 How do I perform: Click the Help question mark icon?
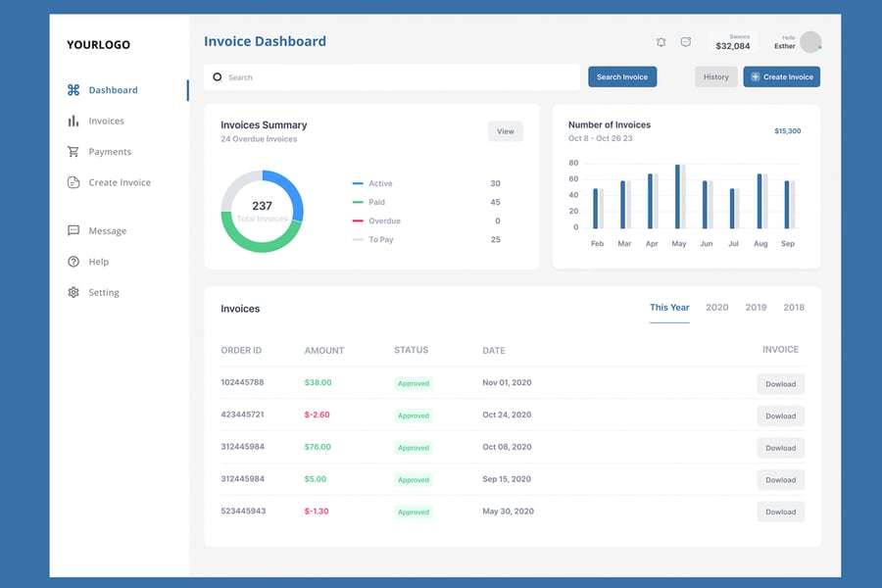pos(73,262)
